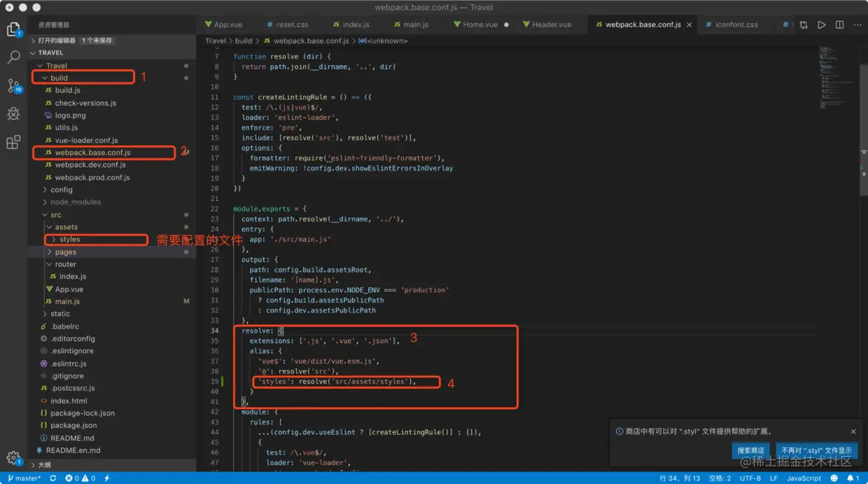Viewport: 868px width, 484px height.
Task: Open the Search view in activity bar
Action: pos(13,57)
